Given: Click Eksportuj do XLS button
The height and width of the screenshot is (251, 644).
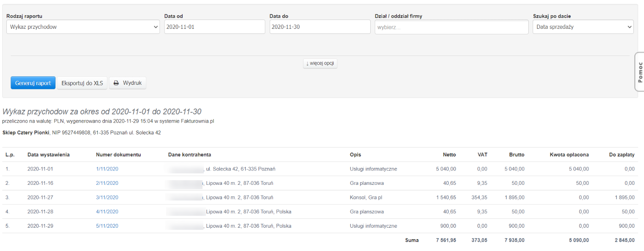Looking at the screenshot, I should 82,83.
